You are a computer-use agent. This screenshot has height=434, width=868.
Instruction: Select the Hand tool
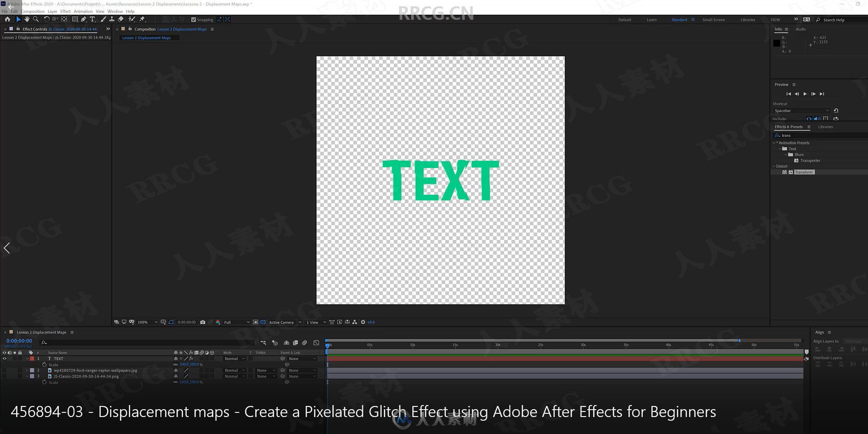point(27,19)
